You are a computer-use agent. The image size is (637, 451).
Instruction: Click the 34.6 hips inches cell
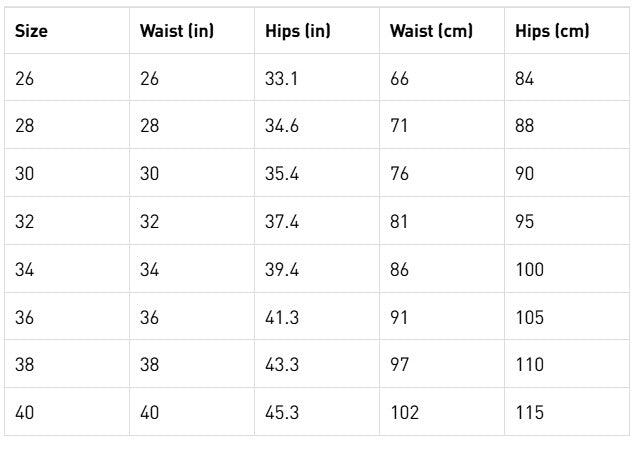point(282,126)
